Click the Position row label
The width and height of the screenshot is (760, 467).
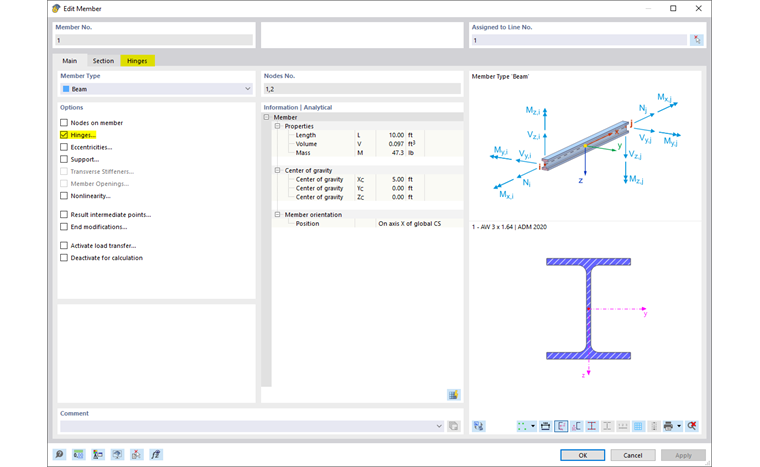click(x=307, y=224)
